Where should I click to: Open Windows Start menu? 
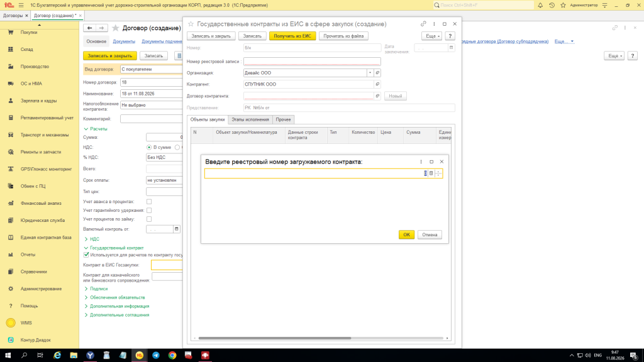click(x=8, y=356)
